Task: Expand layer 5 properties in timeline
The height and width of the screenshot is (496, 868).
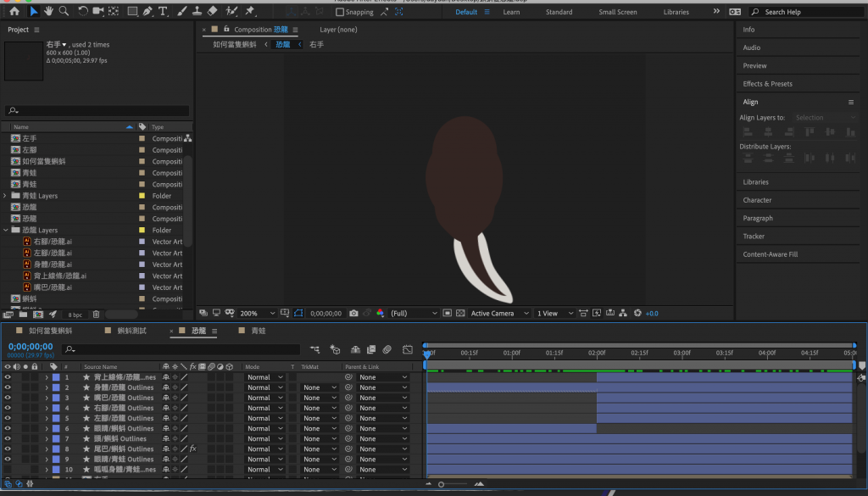Action: click(x=47, y=418)
